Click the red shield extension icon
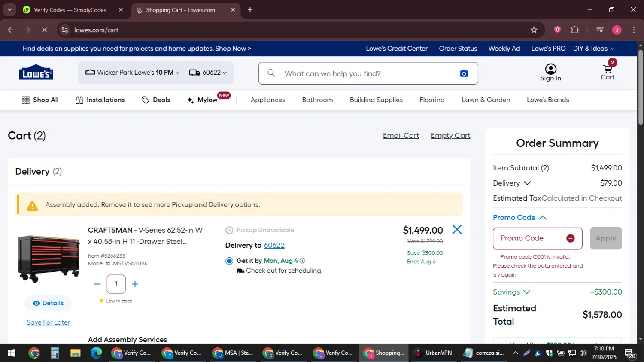 557,30
